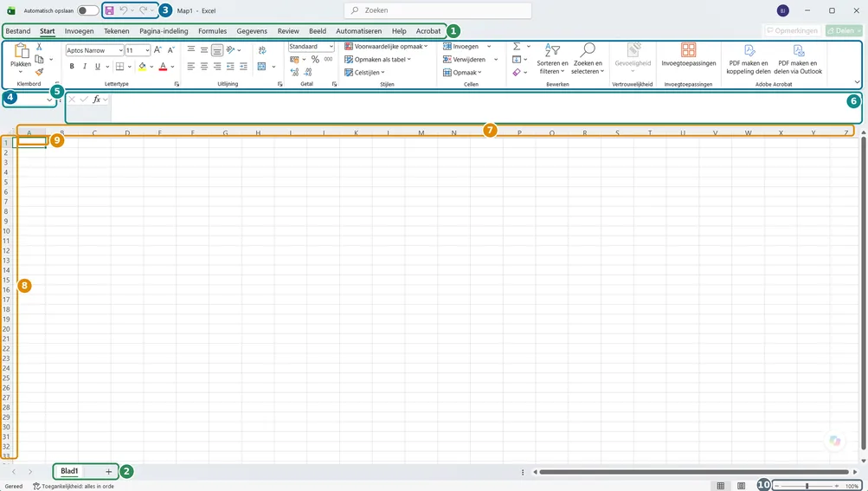Click the AutoSum sigma icon
Image resolution: width=868 pixels, height=491 pixels.
(x=517, y=47)
